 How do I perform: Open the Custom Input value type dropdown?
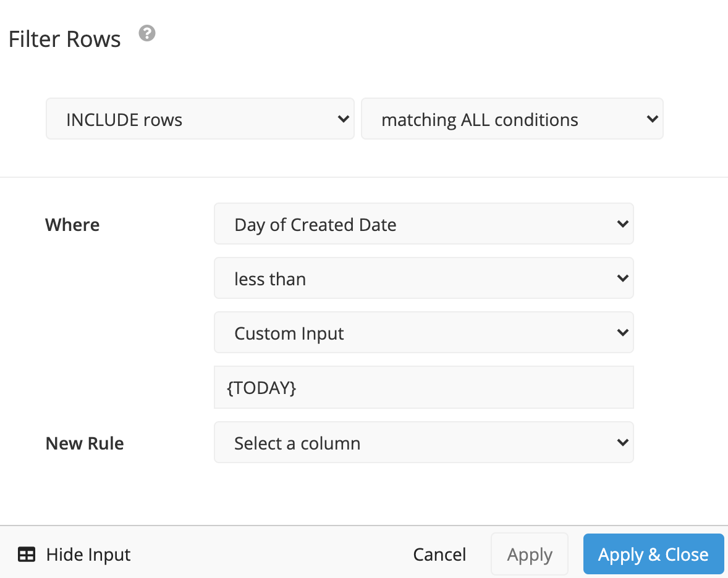click(423, 332)
